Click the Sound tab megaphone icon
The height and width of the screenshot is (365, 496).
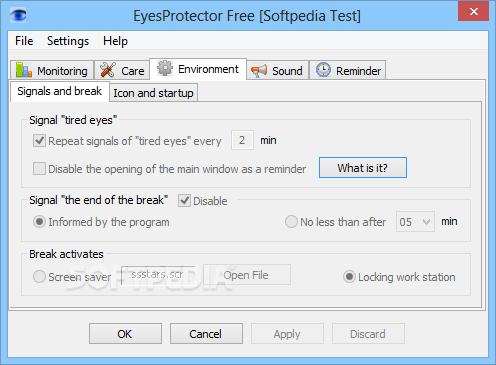[x=259, y=70]
